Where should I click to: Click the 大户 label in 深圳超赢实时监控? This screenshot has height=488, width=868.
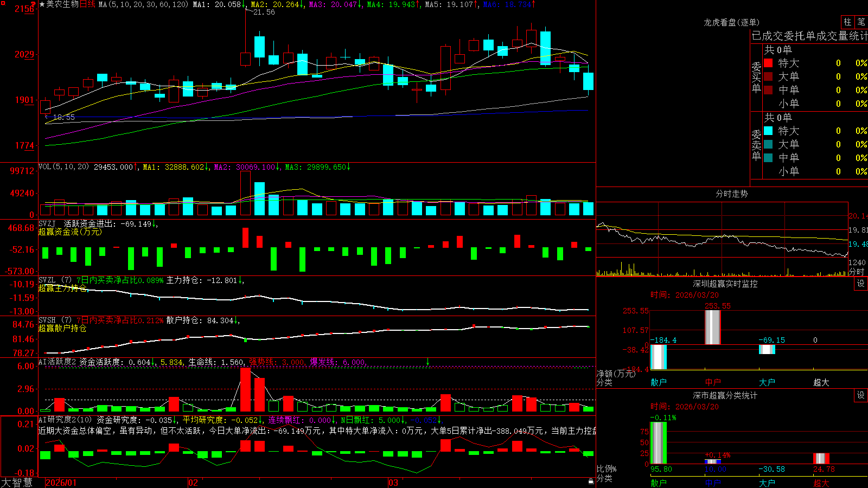(767, 382)
